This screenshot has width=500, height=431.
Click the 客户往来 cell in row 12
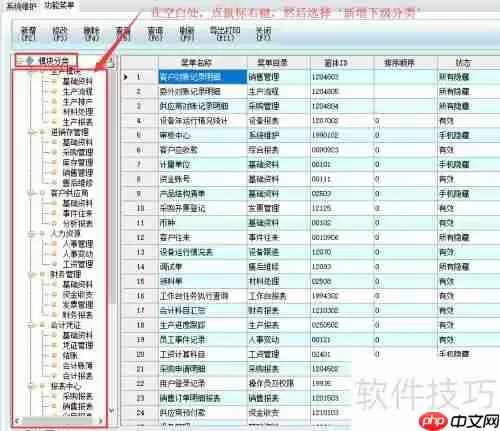point(203,238)
